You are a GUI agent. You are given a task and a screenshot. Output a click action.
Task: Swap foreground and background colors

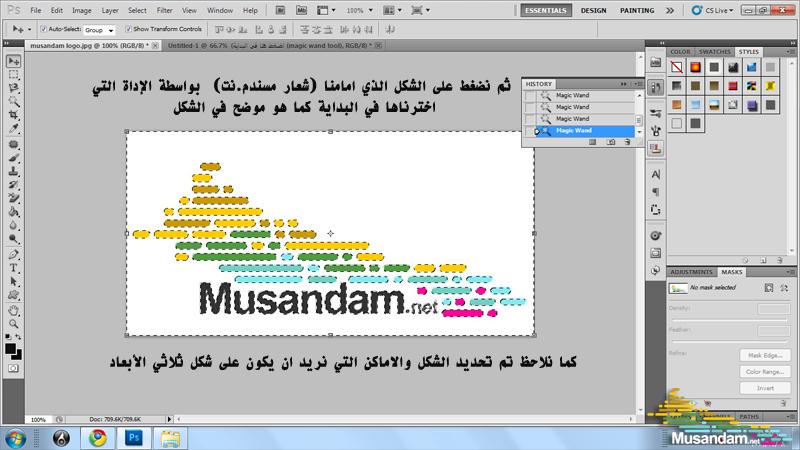[18, 337]
